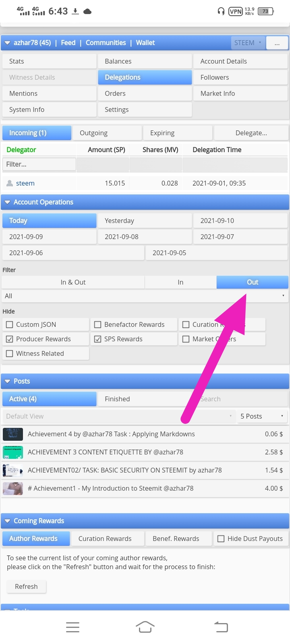Click the posts Search field
The height and width of the screenshot is (644, 290).
coord(240,399)
